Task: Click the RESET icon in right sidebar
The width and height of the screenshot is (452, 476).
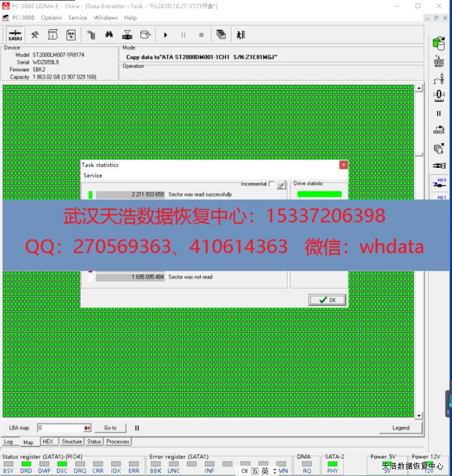Action: pyautogui.click(x=439, y=61)
